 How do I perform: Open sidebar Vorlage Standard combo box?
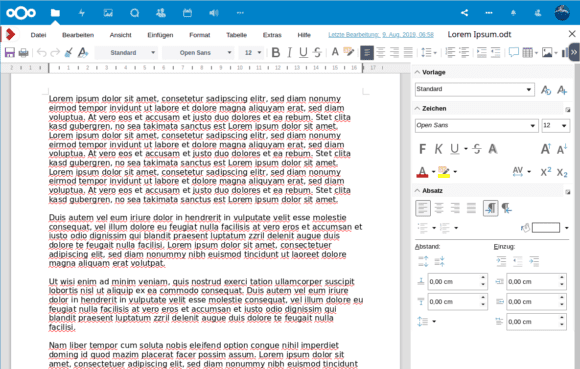[475, 89]
